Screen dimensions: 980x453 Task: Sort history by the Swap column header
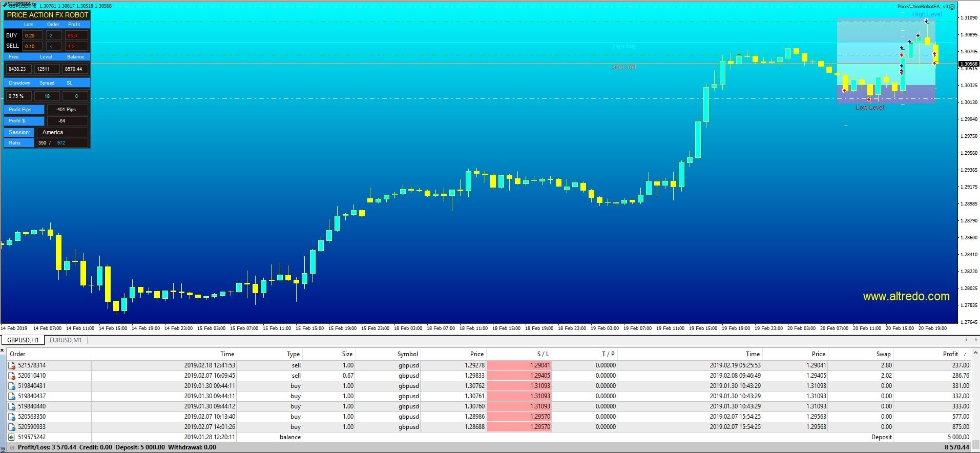tap(884, 354)
